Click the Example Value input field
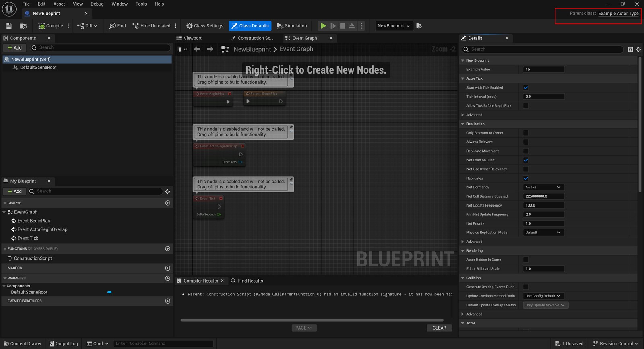Viewport: 644px width, 349px height. pos(544,70)
